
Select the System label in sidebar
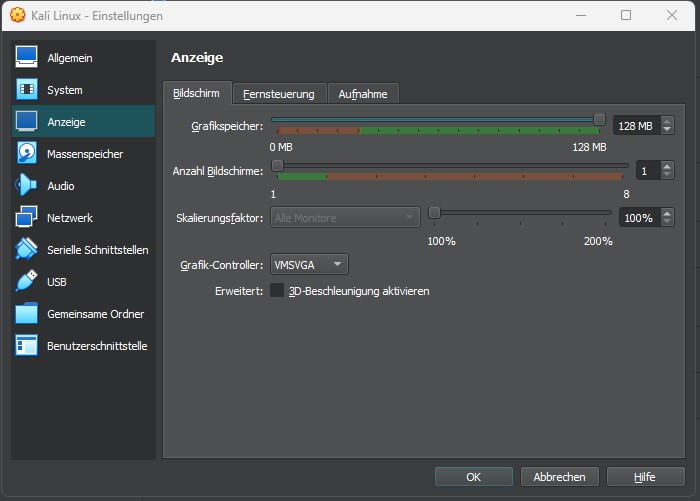[65, 90]
